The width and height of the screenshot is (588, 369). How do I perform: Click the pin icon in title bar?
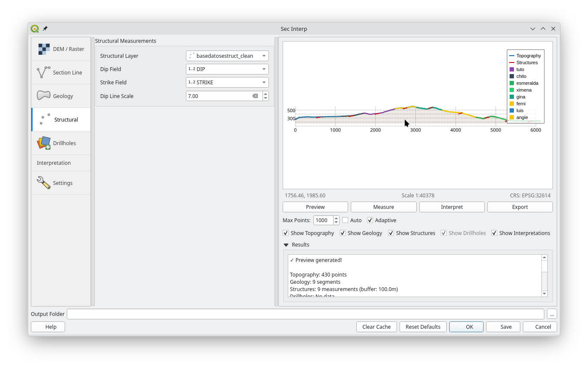[x=45, y=29]
